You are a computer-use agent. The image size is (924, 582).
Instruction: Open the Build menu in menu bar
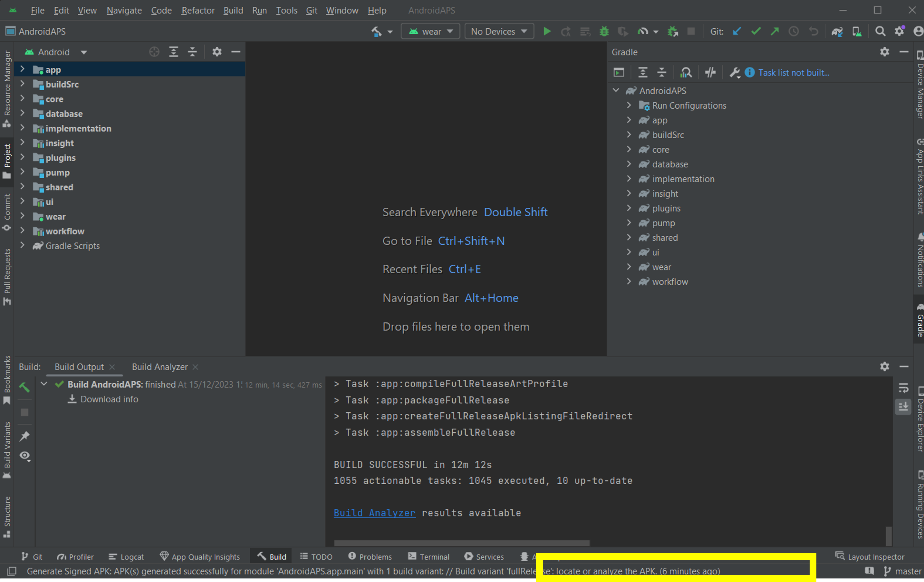tap(233, 10)
